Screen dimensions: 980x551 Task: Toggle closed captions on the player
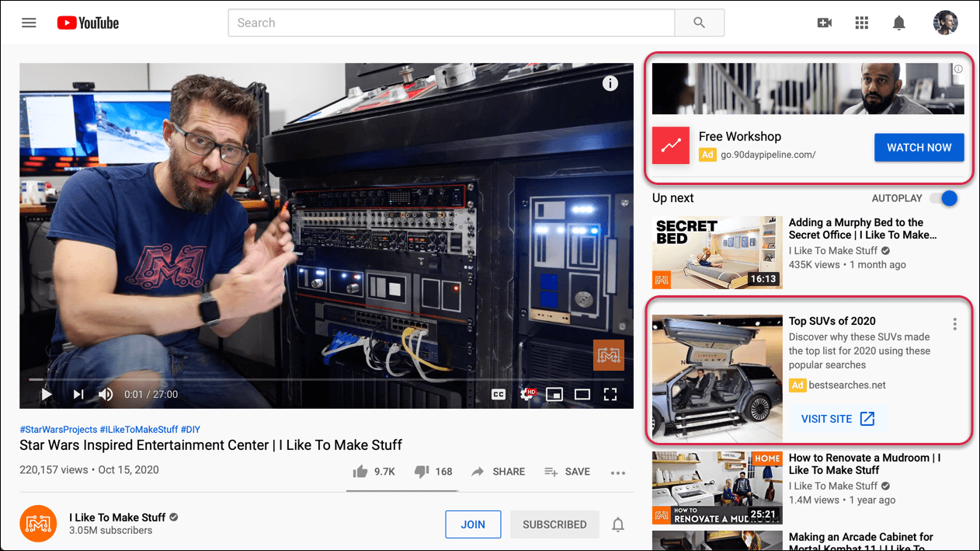tap(499, 394)
